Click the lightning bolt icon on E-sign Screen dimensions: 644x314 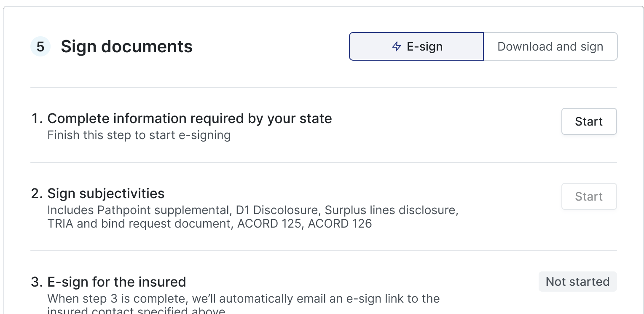(396, 46)
